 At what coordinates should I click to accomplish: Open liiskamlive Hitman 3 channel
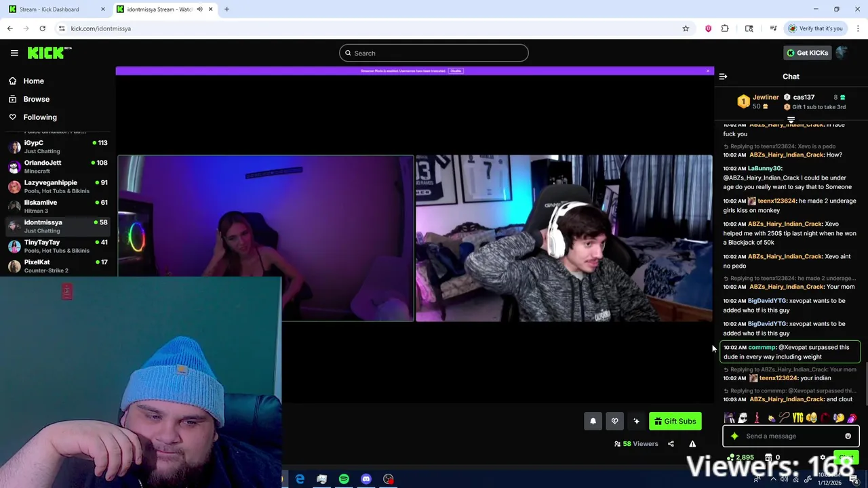pos(58,206)
